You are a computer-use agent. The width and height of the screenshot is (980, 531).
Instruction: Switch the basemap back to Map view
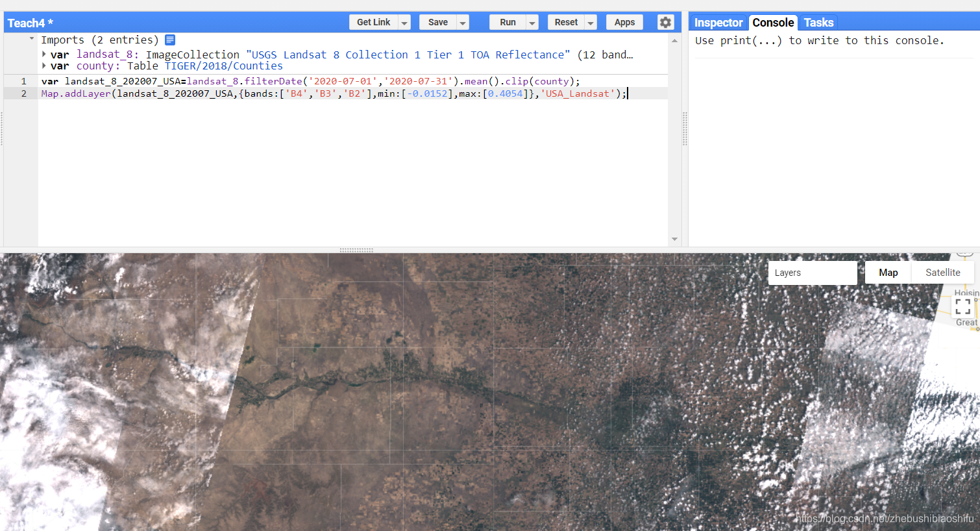(x=888, y=272)
